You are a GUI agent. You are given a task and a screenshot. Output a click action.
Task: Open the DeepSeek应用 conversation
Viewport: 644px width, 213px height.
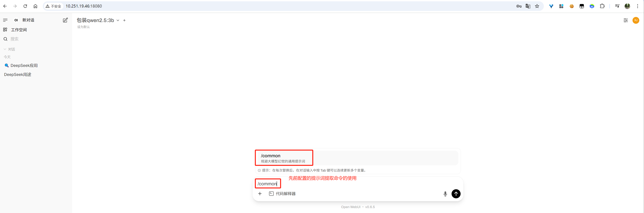click(x=24, y=66)
